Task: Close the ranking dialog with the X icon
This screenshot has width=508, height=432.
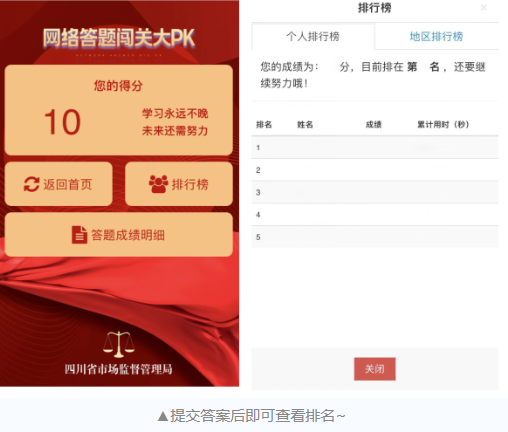Action: (x=483, y=7)
